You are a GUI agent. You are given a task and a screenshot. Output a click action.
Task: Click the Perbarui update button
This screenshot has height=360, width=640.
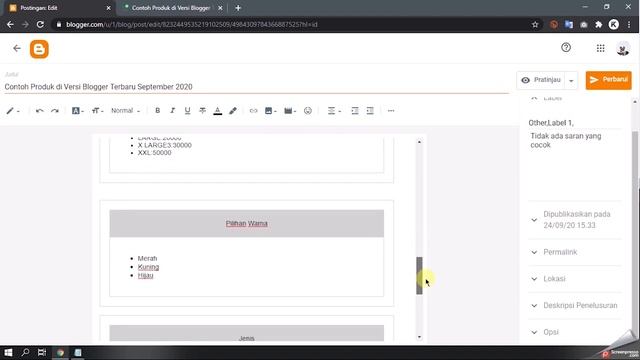click(609, 80)
